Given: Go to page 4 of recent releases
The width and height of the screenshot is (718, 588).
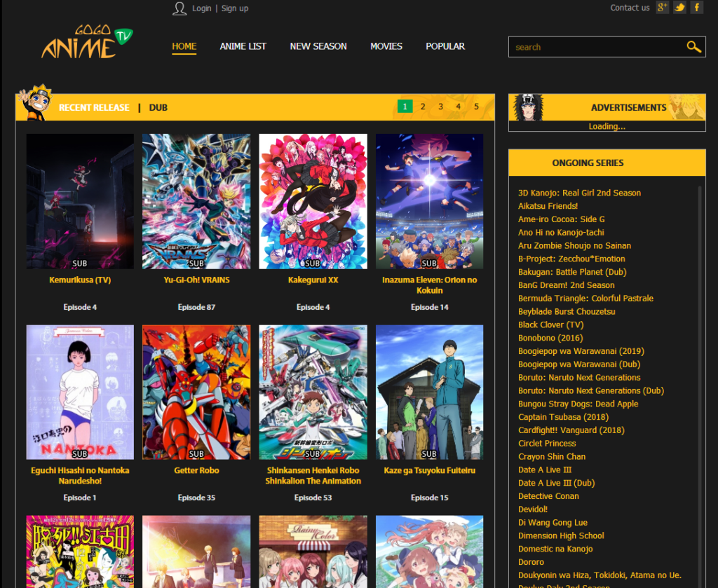Looking at the screenshot, I should pos(458,106).
